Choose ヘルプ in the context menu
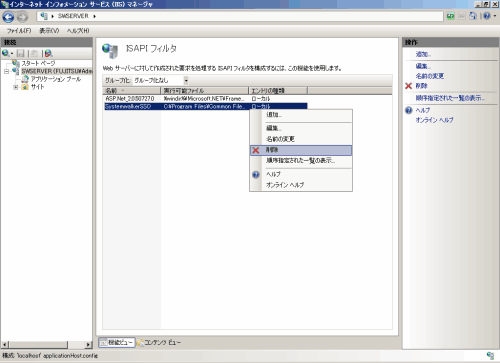This screenshot has height=363, width=500. 301,174
